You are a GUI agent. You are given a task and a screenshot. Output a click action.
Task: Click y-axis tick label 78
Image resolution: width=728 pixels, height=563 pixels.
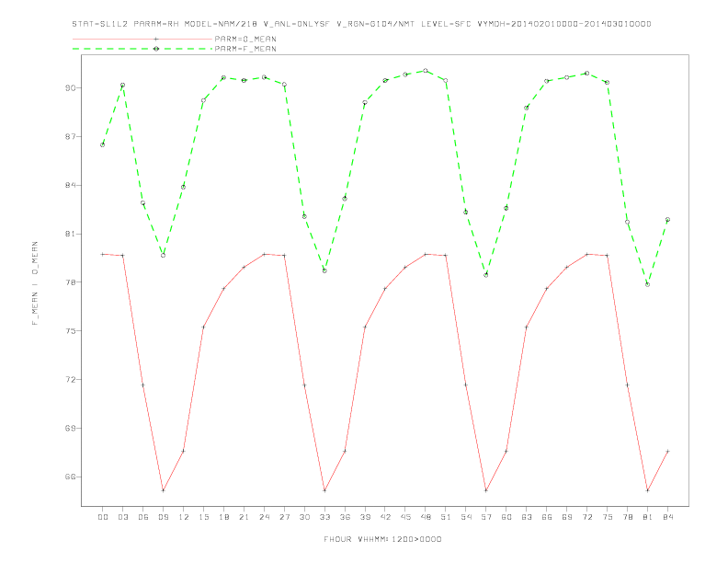pyautogui.click(x=71, y=282)
